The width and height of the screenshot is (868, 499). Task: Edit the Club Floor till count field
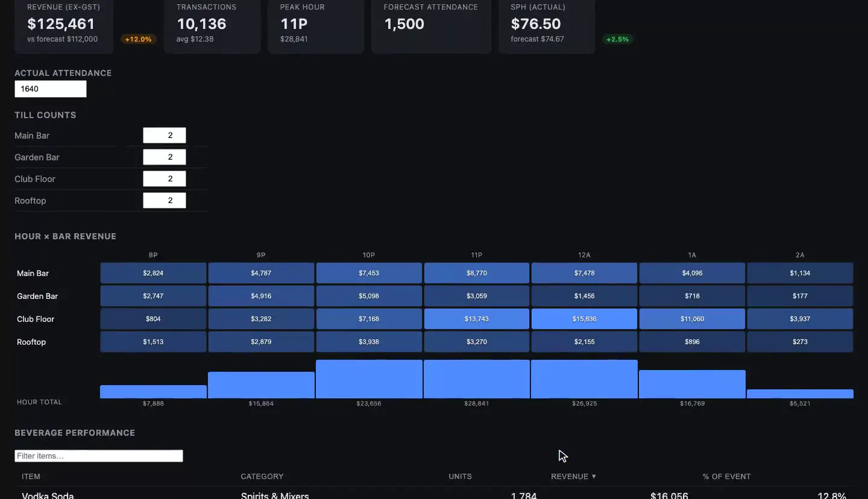point(165,179)
